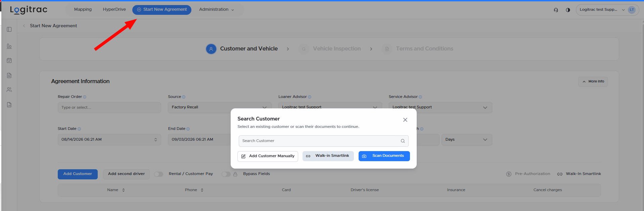Focus the Search Customer input field
The width and height of the screenshot is (644, 211).
tap(324, 141)
